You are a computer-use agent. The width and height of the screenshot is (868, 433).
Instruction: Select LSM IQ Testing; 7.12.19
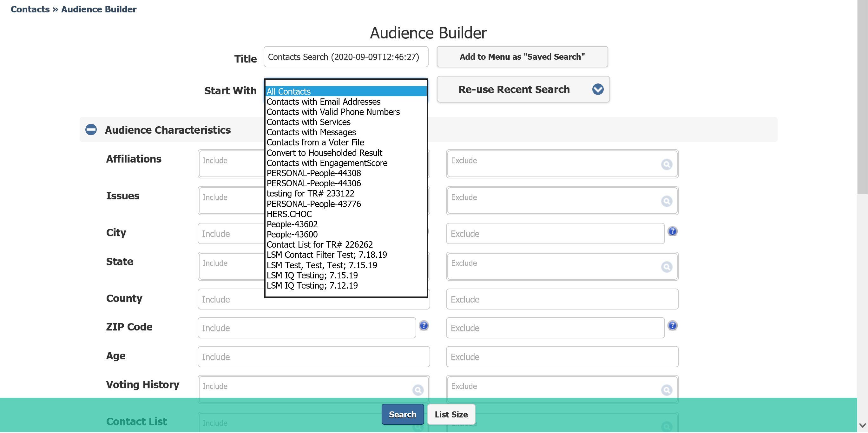(346, 286)
